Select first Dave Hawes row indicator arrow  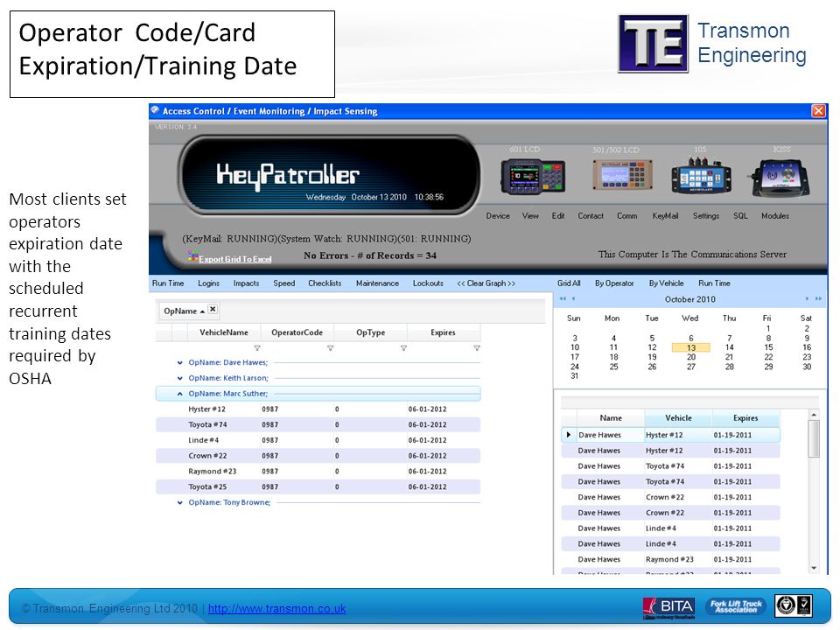coord(569,435)
